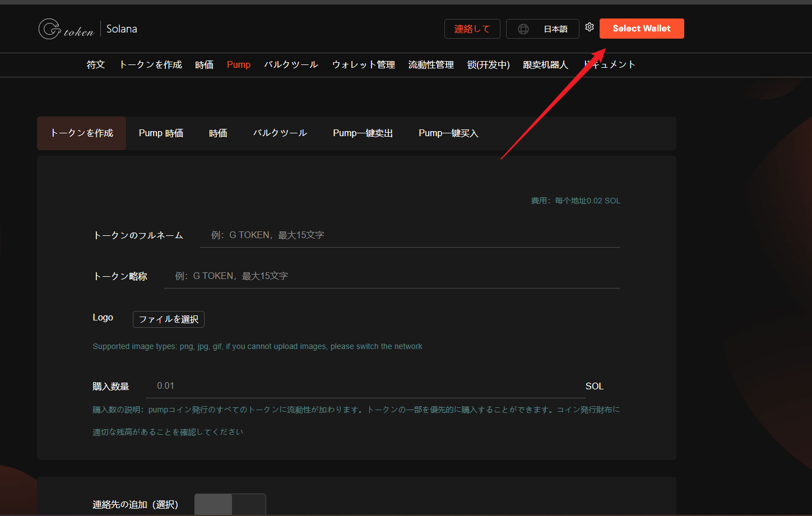Toggle the 連絡先の追加 switch
The image size is (812, 516).
(230, 504)
